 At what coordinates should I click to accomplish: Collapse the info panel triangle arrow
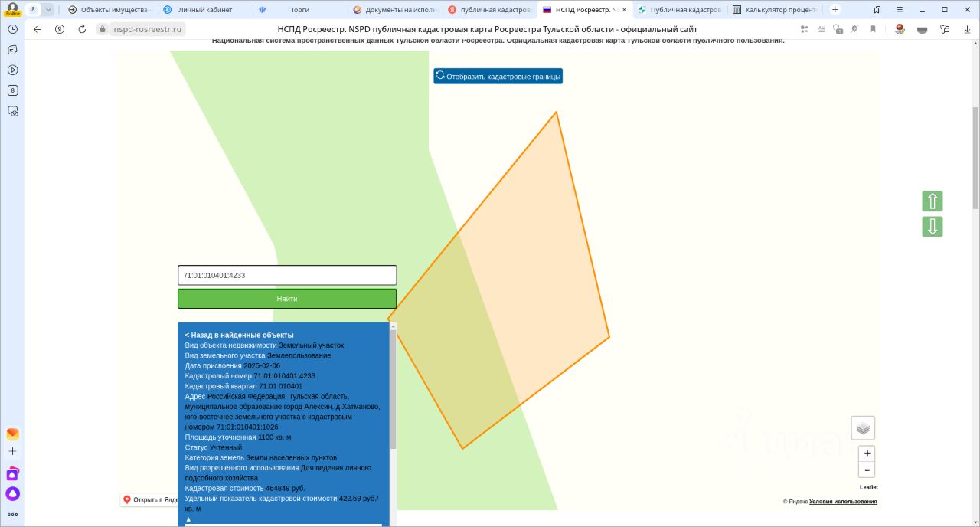(x=188, y=519)
